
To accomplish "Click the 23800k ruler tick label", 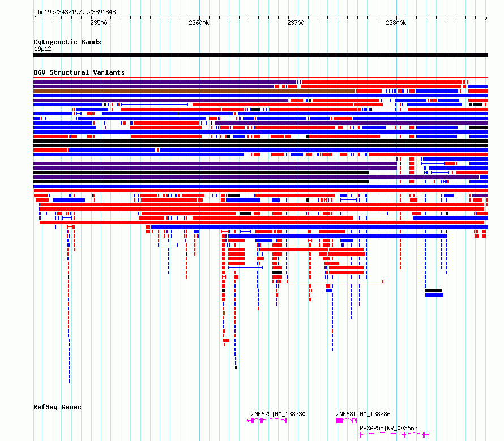I will coord(396,23).
